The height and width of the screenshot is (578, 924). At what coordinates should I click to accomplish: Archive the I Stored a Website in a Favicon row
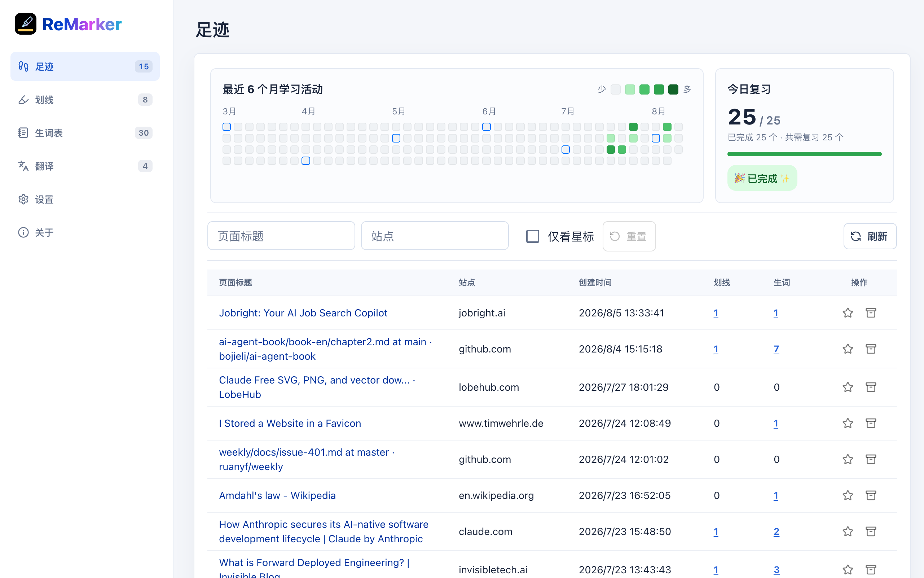(871, 423)
